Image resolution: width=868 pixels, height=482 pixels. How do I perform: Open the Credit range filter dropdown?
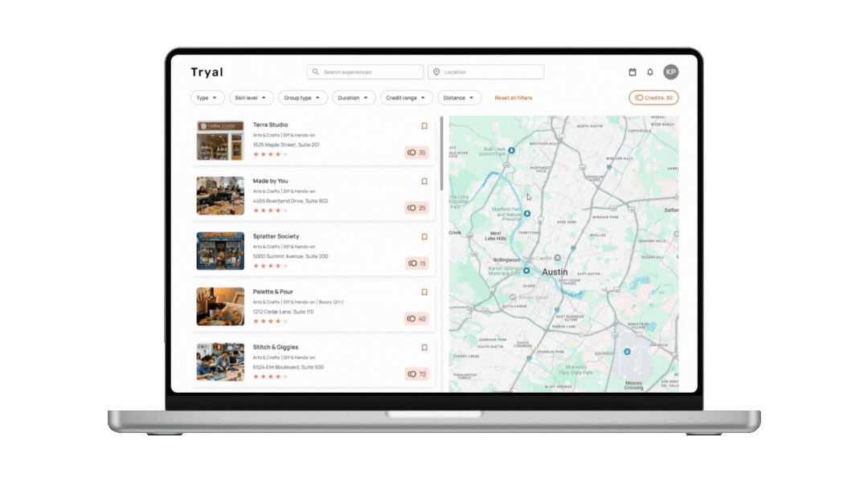407,97
